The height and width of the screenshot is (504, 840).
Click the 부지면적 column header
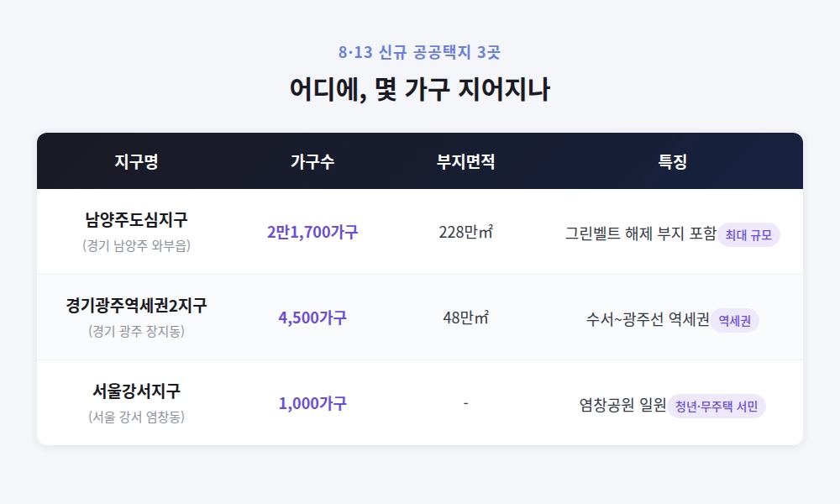(x=465, y=161)
